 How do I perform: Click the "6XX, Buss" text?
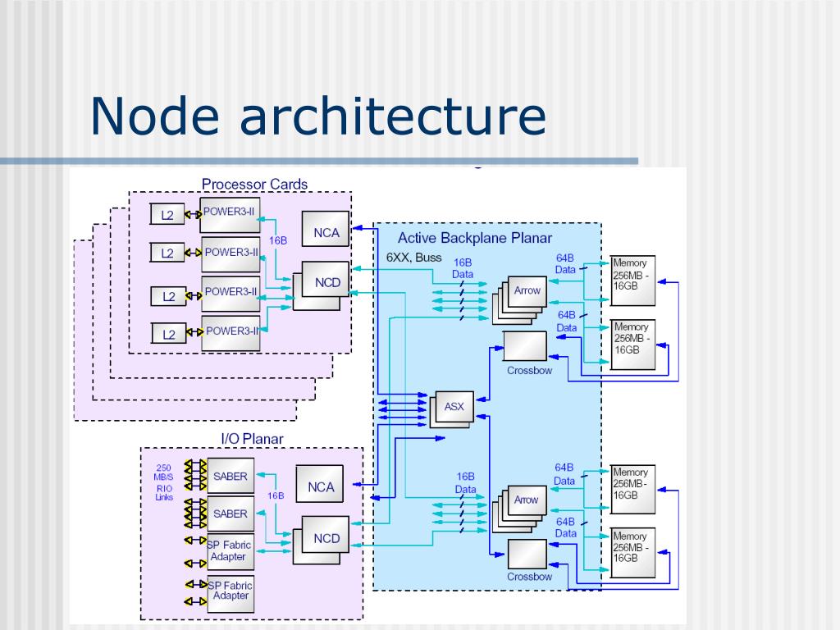pos(413,258)
